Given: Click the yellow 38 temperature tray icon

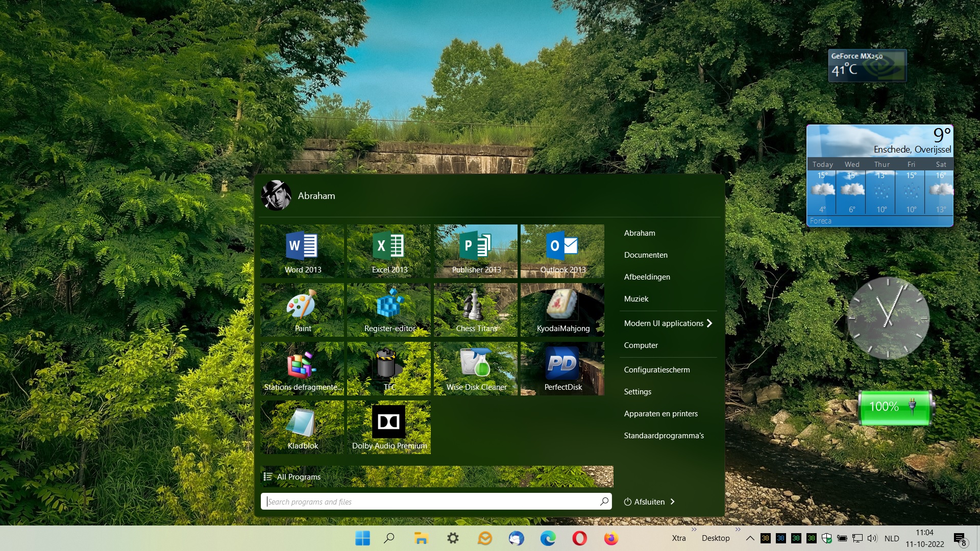Looking at the screenshot, I should coord(765,538).
